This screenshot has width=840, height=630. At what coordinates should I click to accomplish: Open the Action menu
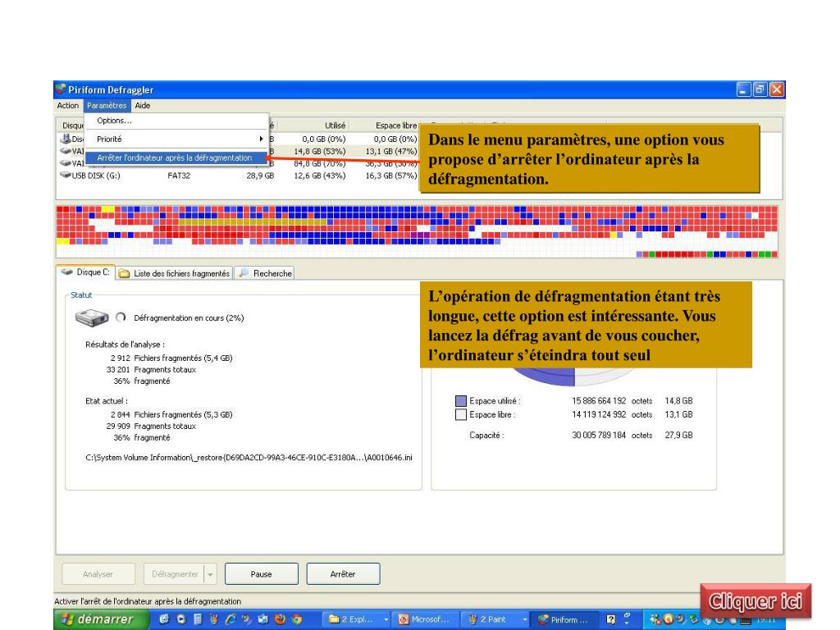68,106
